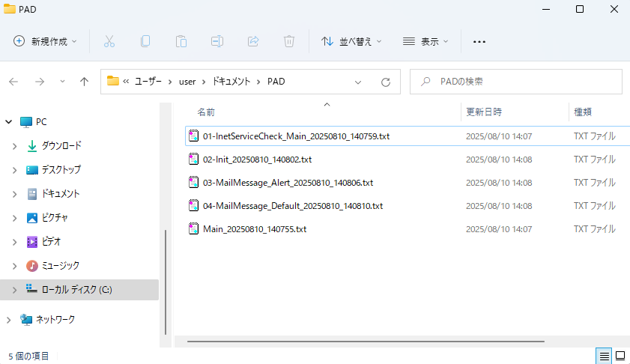Click in the PADの検索 search box

tap(516, 82)
